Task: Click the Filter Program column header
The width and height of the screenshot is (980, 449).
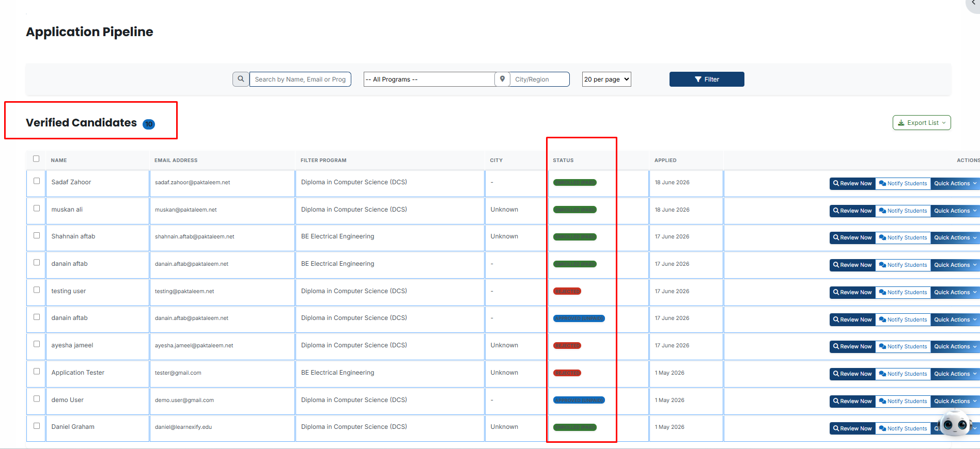Action: 323,161
